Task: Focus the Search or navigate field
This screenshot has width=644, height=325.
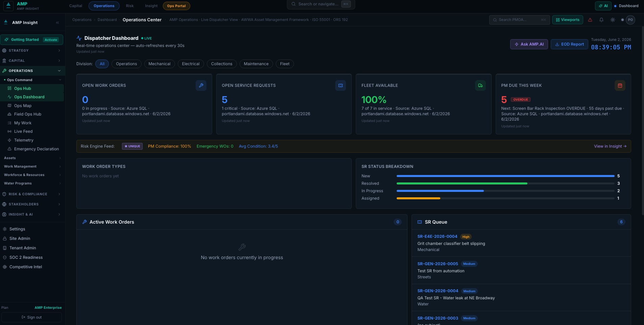Action: coord(321,4)
